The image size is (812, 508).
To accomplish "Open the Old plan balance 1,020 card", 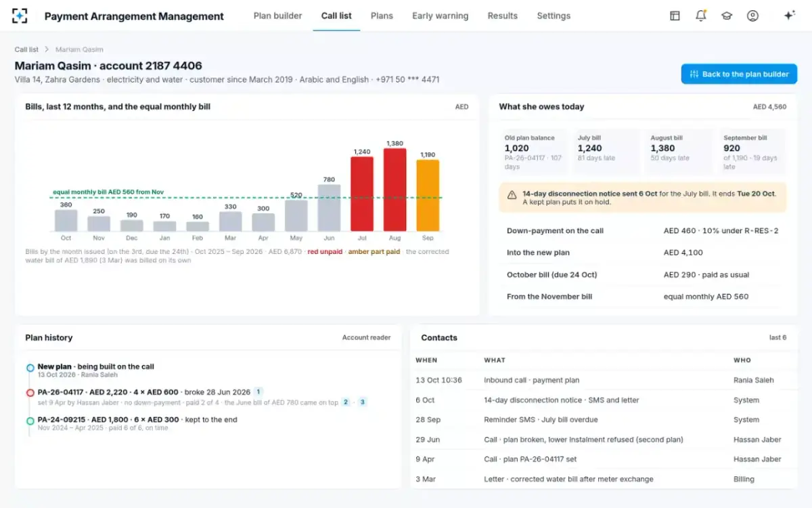I will coord(534,152).
